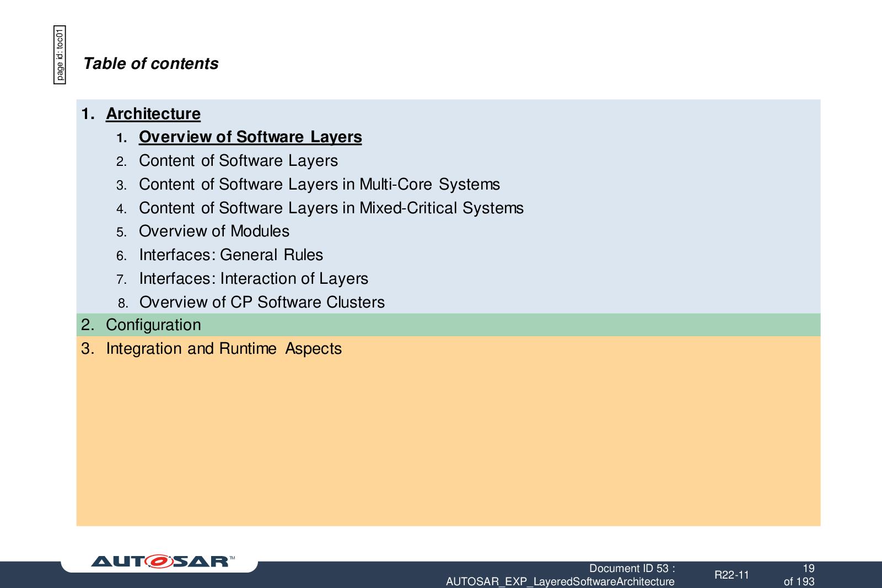Select 'Content of Software Layers in Multi-Core Systems'
882x588 pixels.
(x=319, y=184)
